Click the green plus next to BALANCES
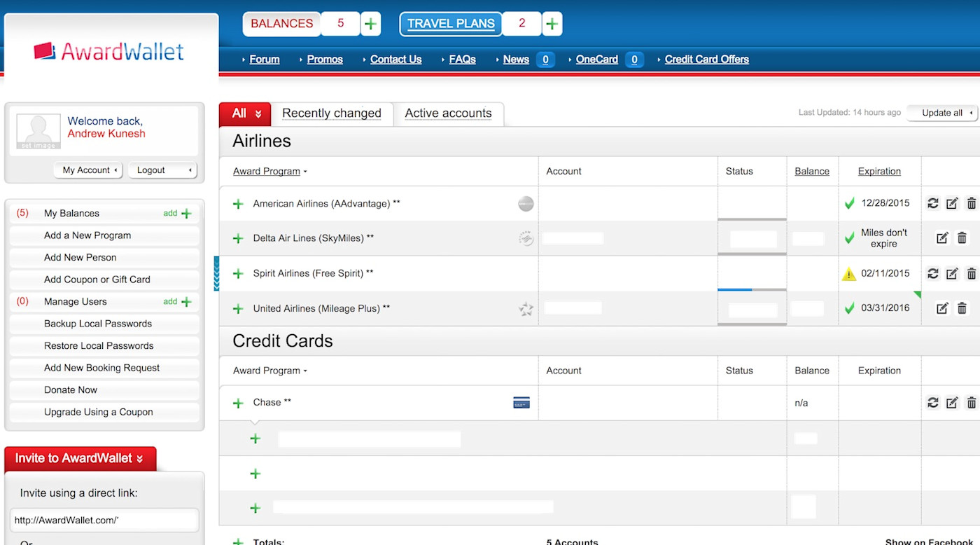980x545 pixels. click(x=370, y=24)
